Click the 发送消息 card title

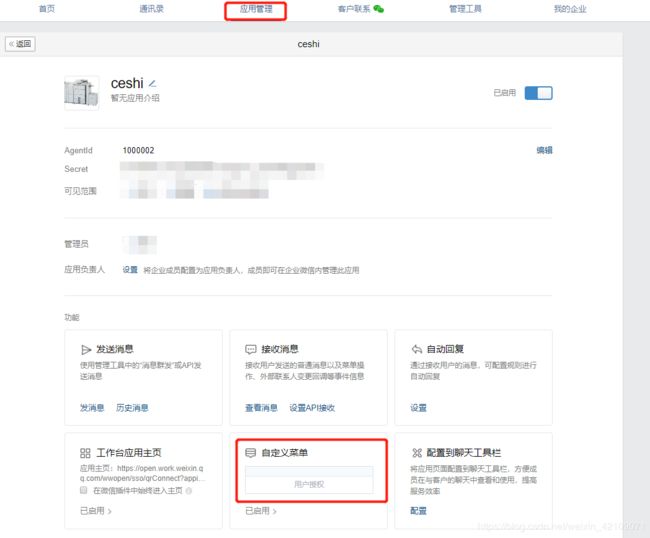(115, 349)
